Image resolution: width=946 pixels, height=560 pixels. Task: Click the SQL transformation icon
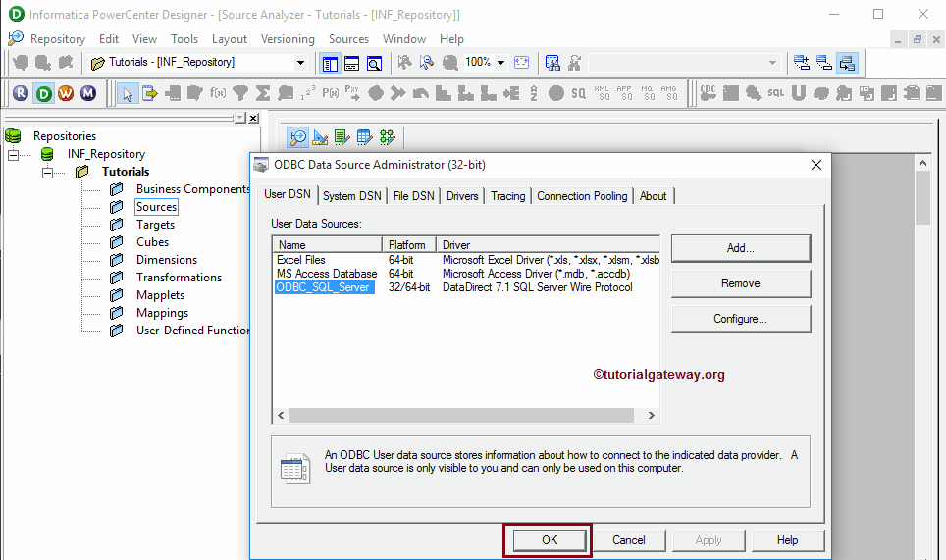click(x=776, y=93)
